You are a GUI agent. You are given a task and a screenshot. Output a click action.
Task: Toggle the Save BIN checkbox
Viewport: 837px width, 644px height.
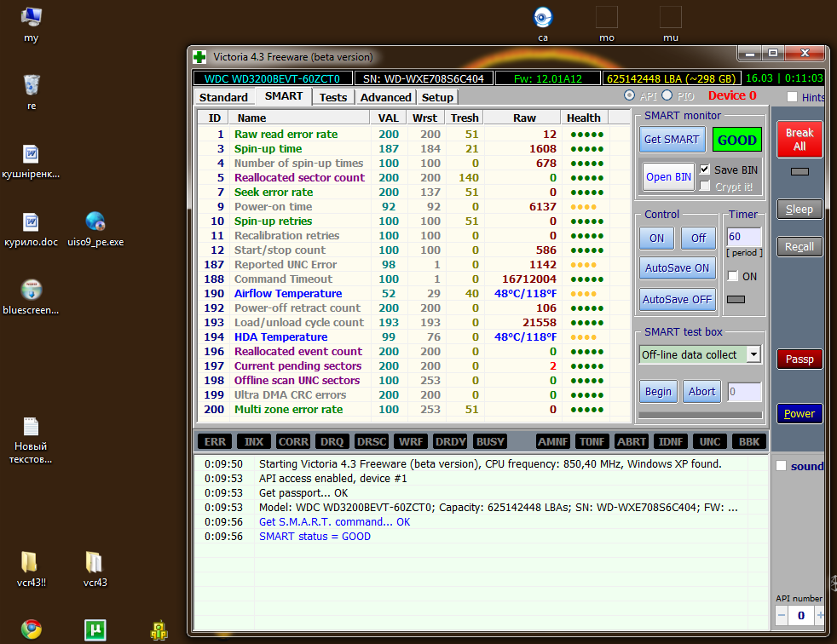coord(704,170)
